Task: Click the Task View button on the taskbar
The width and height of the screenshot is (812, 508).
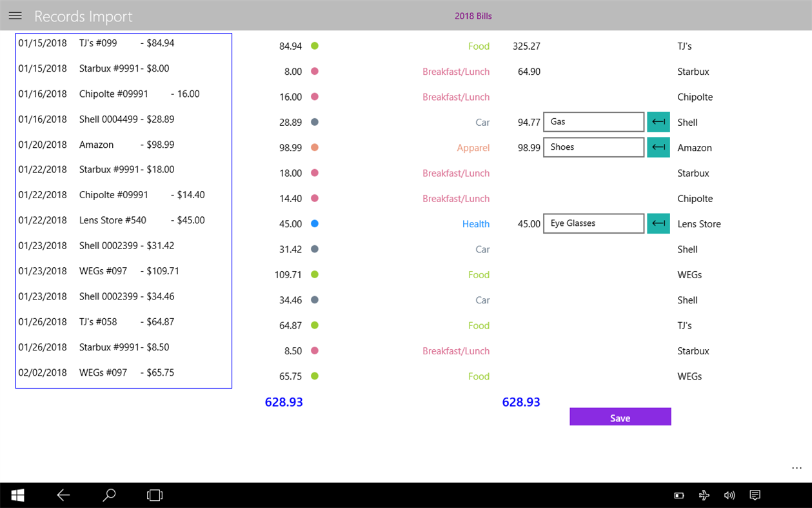Action: click(x=154, y=495)
